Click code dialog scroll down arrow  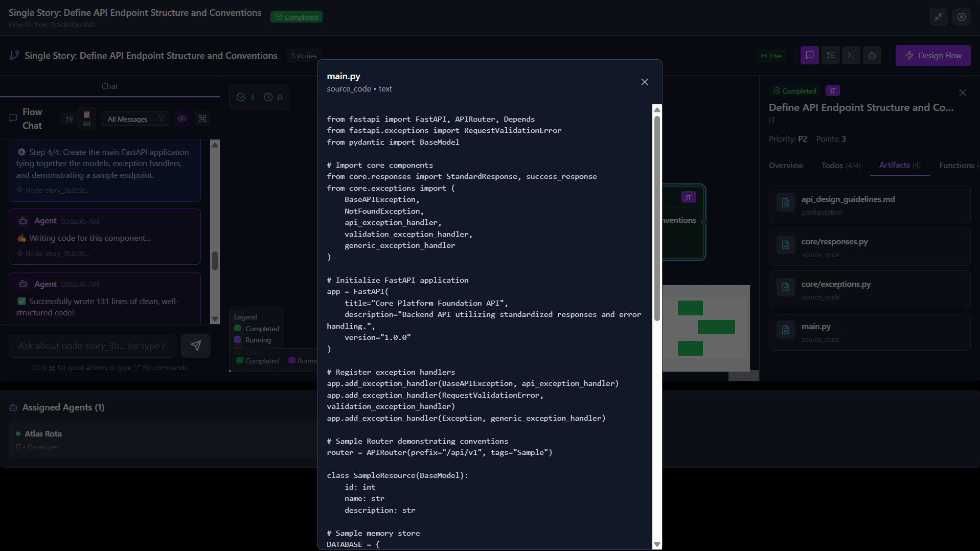[657, 544]
